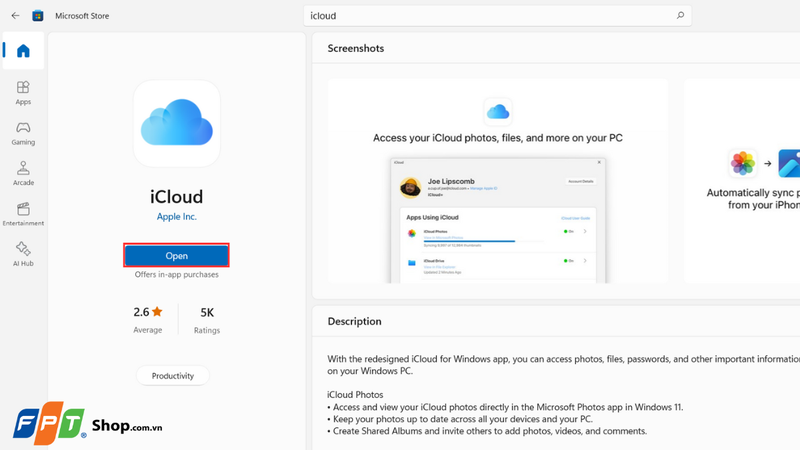The width and height of the screenshot is (800, 450).
Task: View the first iCloud screenshot thumbnail
Action: coord(497,181)
